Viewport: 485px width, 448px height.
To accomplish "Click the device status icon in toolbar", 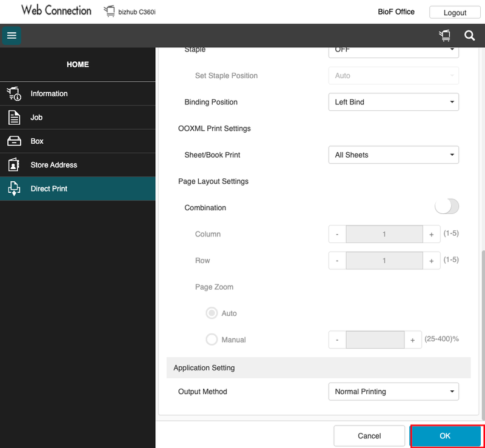I will click(445, 36).
